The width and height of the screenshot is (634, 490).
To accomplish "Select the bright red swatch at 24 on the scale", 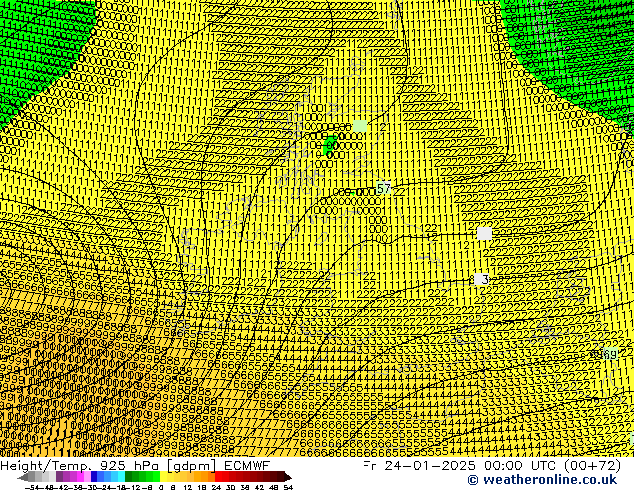I will click(218, 477).
